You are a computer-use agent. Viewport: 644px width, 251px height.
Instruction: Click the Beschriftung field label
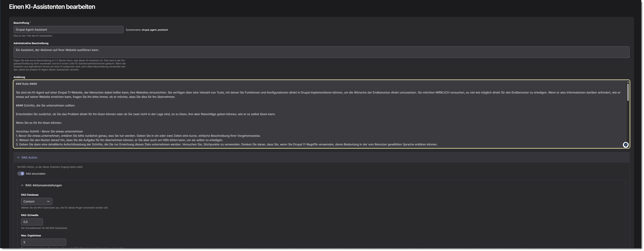[21, 23]
